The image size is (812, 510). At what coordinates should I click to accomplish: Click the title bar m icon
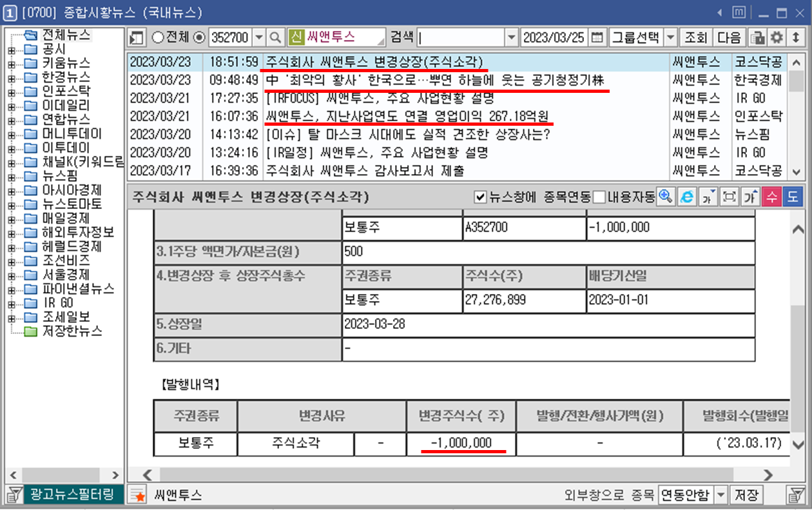(x=740, y=13)
